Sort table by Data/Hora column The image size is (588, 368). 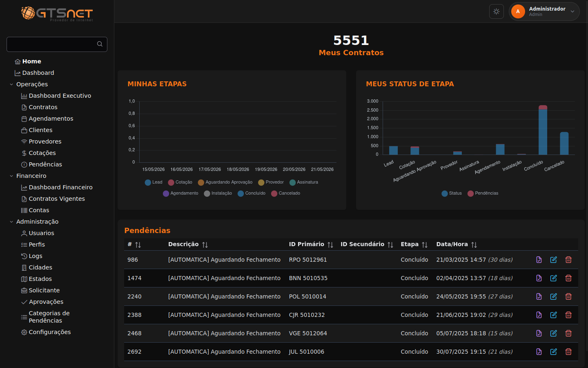click(474, 245)
